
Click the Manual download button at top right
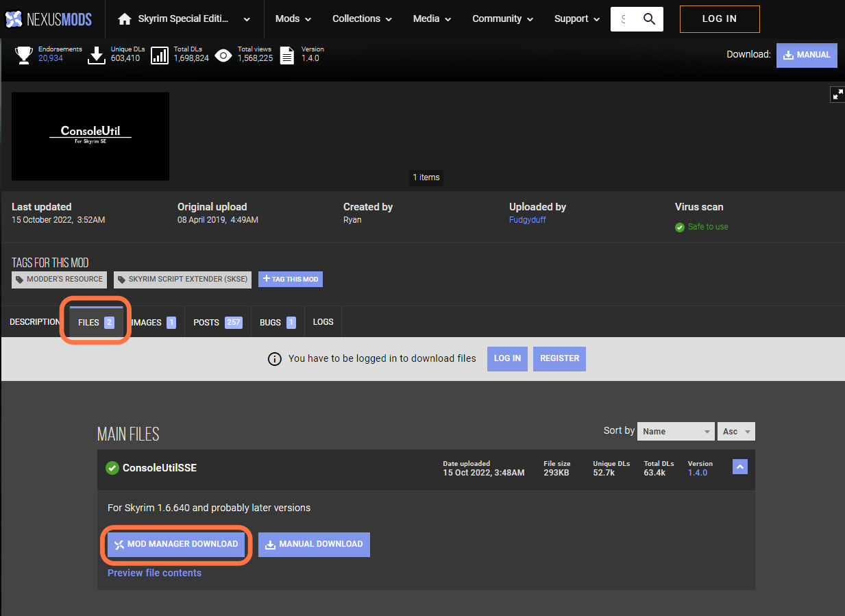point(807,55)
